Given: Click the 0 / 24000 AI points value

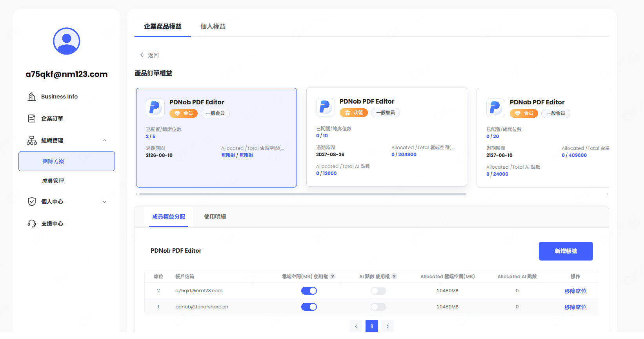Looking at the screenshot, I should coord(497,174).
